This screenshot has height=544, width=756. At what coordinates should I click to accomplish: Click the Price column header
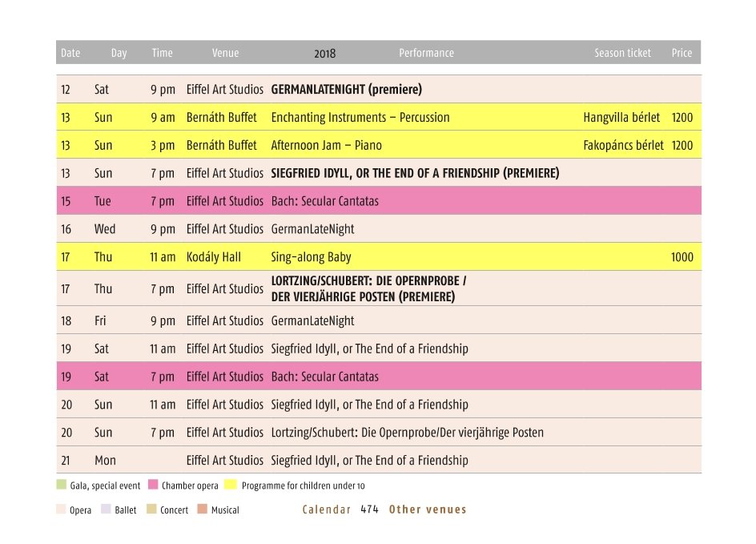(x=682, y=53)
